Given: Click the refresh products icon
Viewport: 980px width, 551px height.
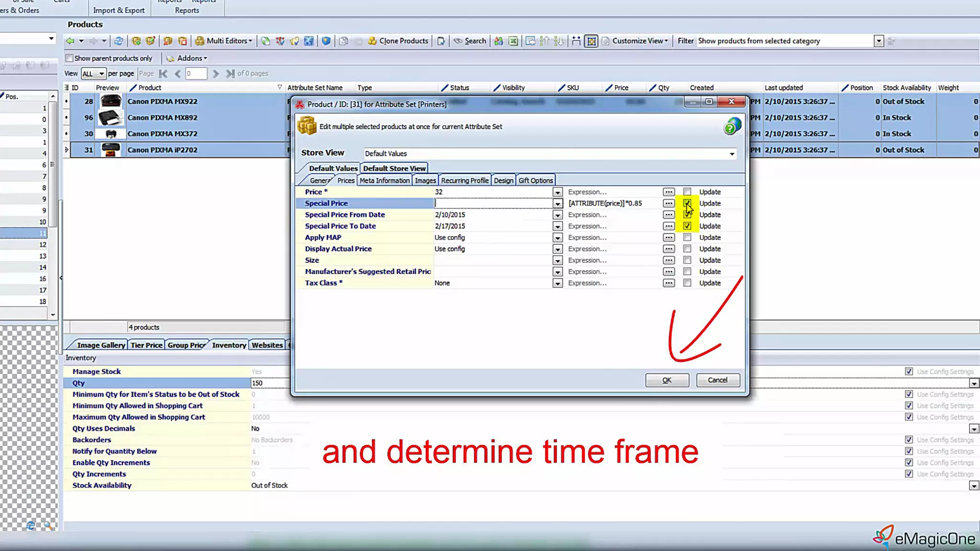Looking at the screenshot, I should tap(119, 41).
